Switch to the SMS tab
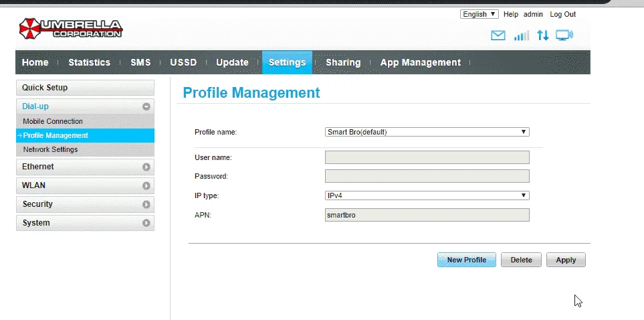 pos(140,62)
